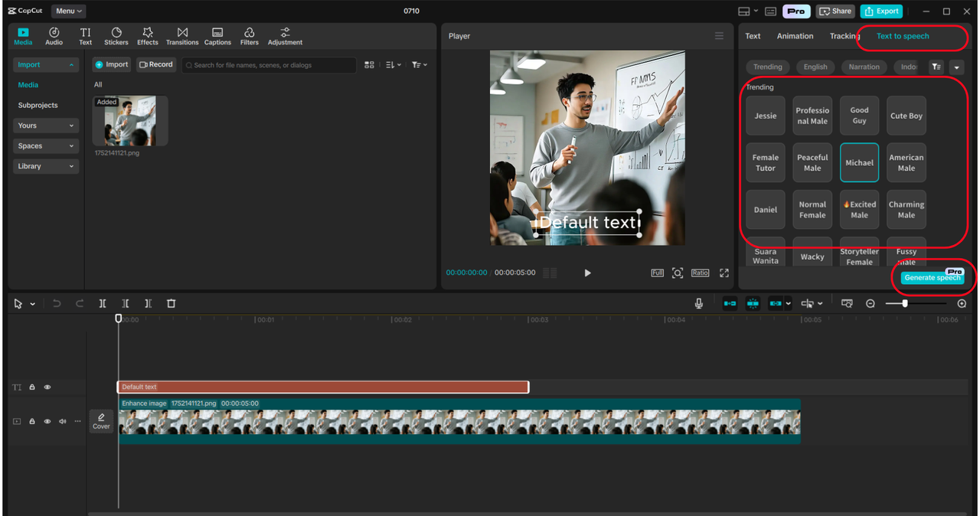Hide the main video track with eye icon
The image size is (980, 516).
tap(47, 422)
